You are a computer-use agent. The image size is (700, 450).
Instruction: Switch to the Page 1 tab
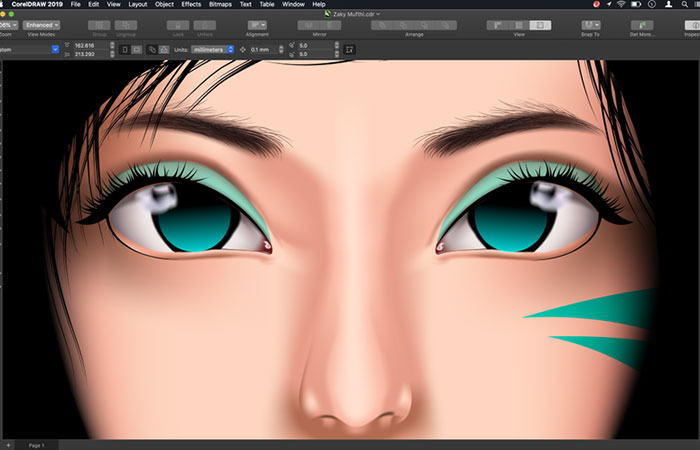[36, 444]
